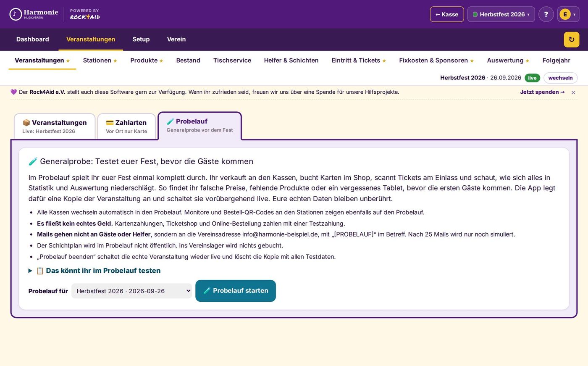Go to the Stationen section
The height and width of the screenshot is (366, 588).
pyautogui.click(x=100, y=60)
